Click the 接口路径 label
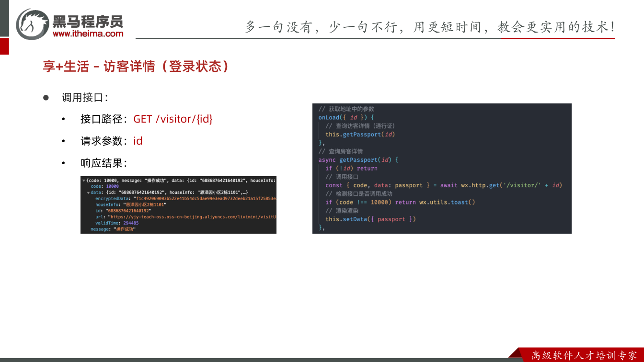The height and width of the screenshot is (362, 644). (104, 119)
